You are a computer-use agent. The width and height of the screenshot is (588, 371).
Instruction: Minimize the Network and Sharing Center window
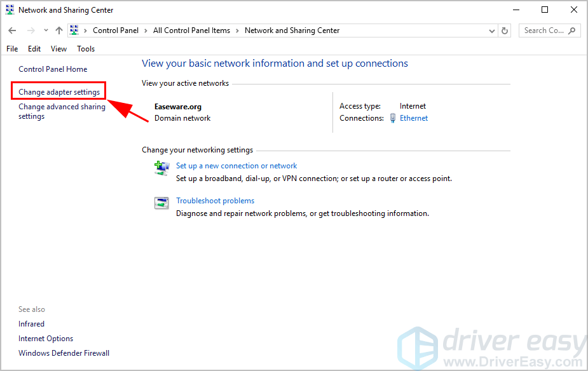click(x=516, y=10)
